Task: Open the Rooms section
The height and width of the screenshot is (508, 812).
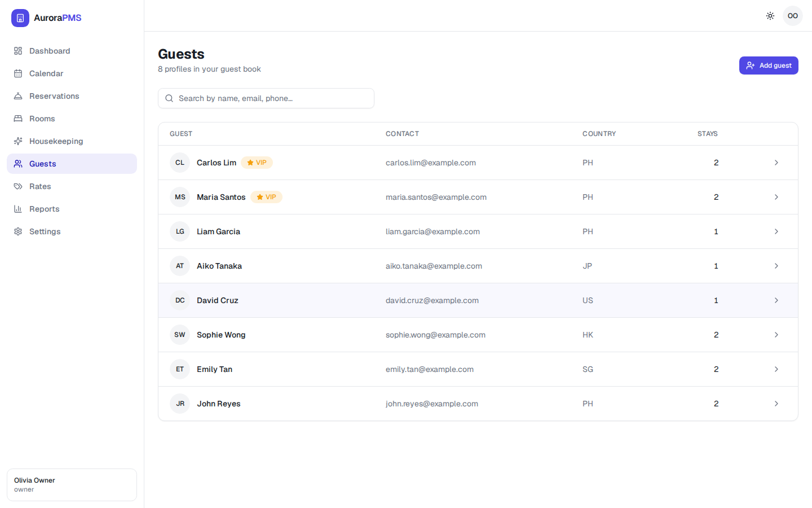Action: [72, 119]
